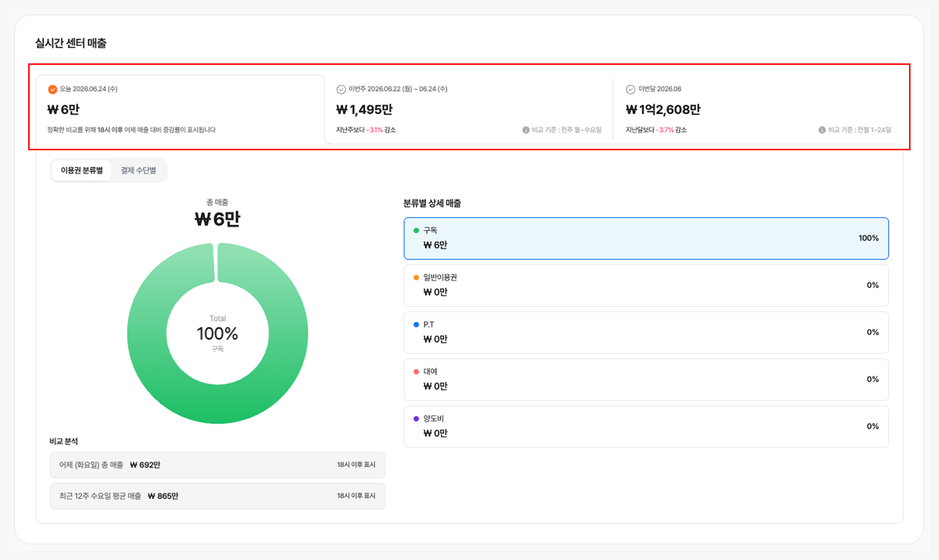Select the 이번달 2026.06 check circle icon
This screenshot has width=939, height=560.
(x=631, y=90)
